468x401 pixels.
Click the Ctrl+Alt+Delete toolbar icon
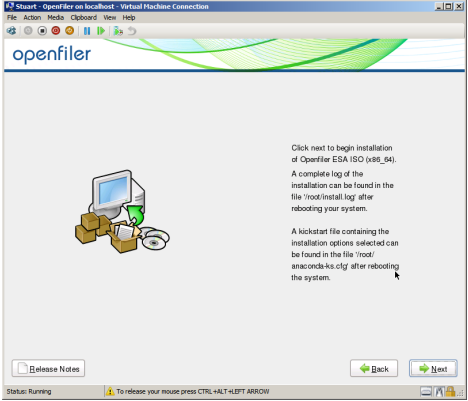11,31
